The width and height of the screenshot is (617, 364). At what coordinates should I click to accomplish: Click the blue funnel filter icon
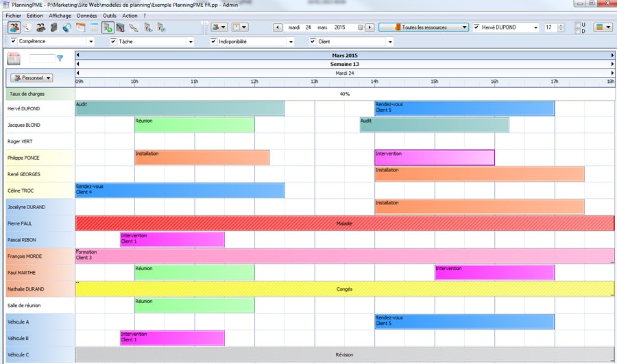60,58
